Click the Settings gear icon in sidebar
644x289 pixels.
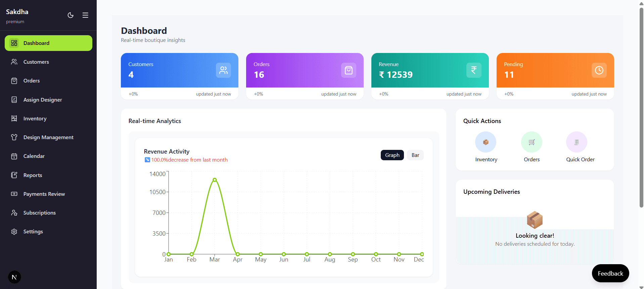[14, 231]
